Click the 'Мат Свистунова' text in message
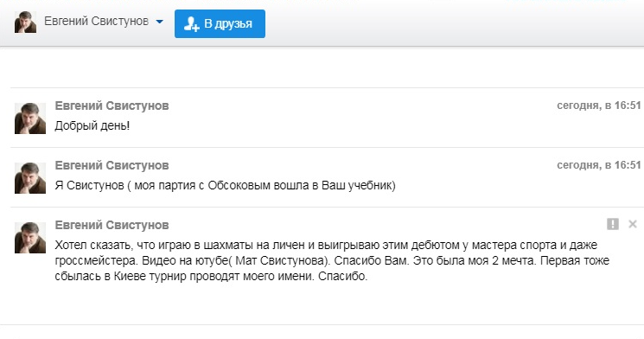 click(281, 260)
